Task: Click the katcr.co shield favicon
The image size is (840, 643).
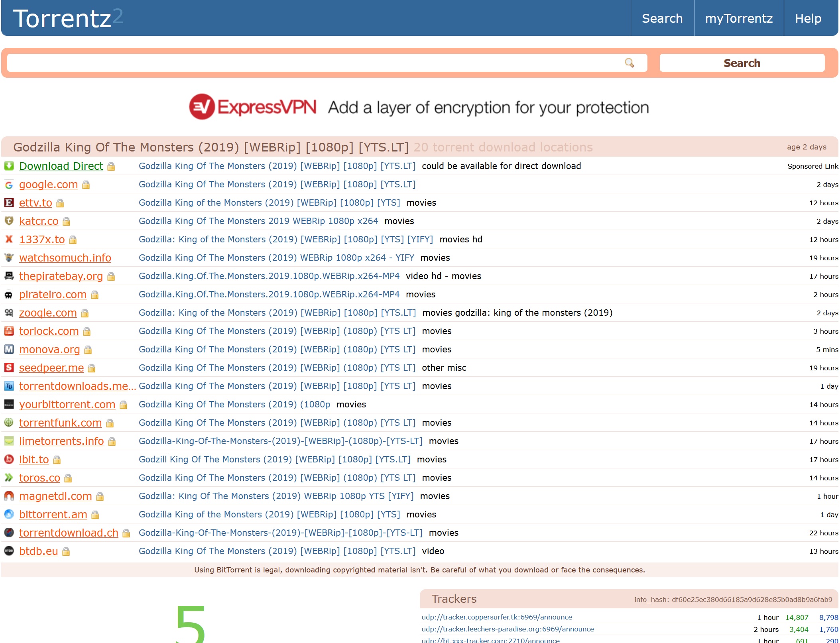Action: click(x=9, y=221)
